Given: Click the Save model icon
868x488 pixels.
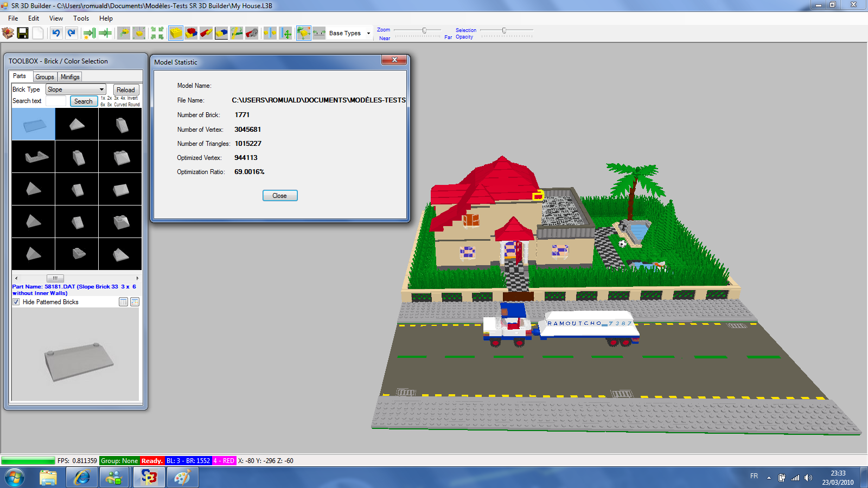Looking at the screenshot, I should (x=23, y=33).
